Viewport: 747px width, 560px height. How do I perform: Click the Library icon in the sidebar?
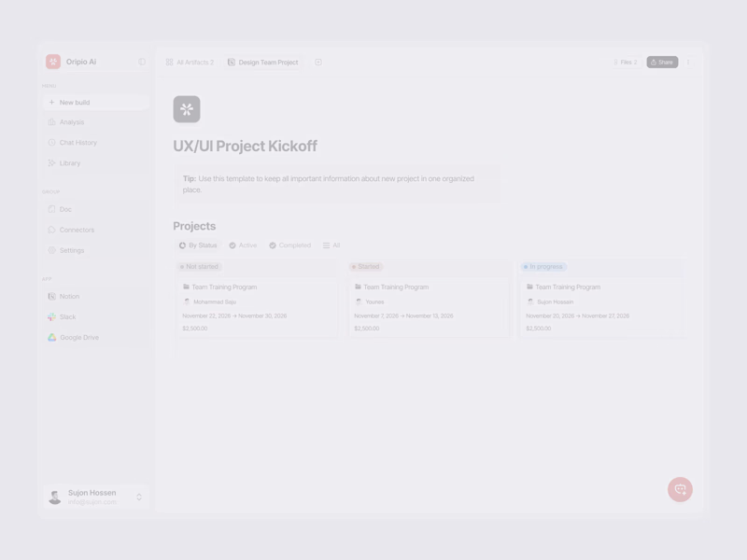tap(51, 162)
